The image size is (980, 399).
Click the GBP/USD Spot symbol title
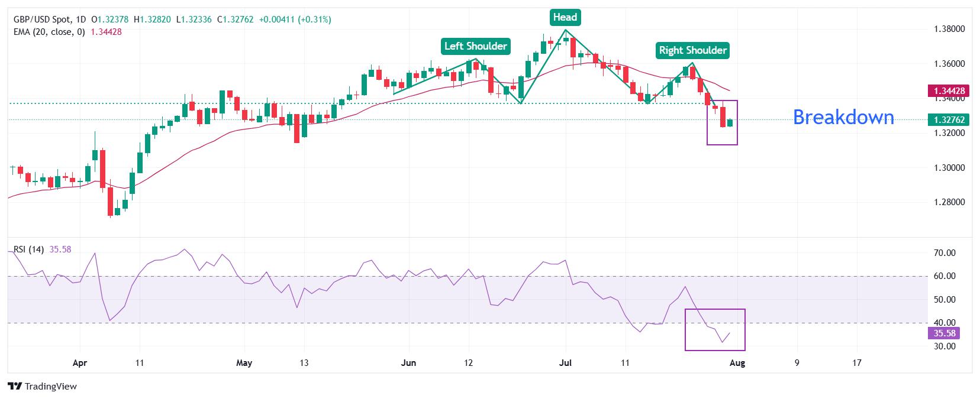point(42,20)
